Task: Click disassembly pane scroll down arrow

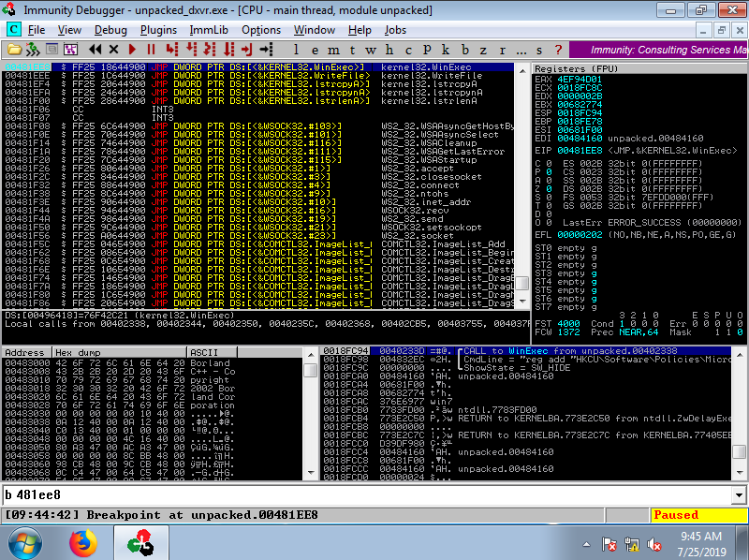Action: tap(522, 302)
